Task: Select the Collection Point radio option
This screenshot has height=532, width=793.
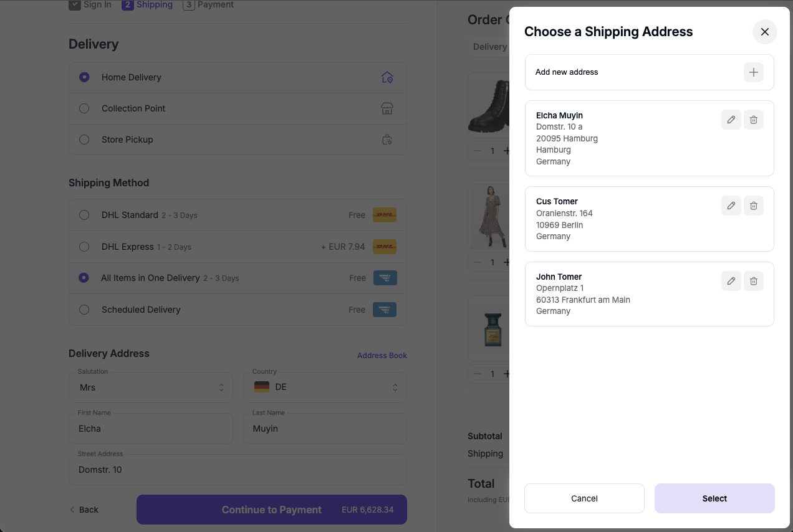Action: tap(84, 108)
